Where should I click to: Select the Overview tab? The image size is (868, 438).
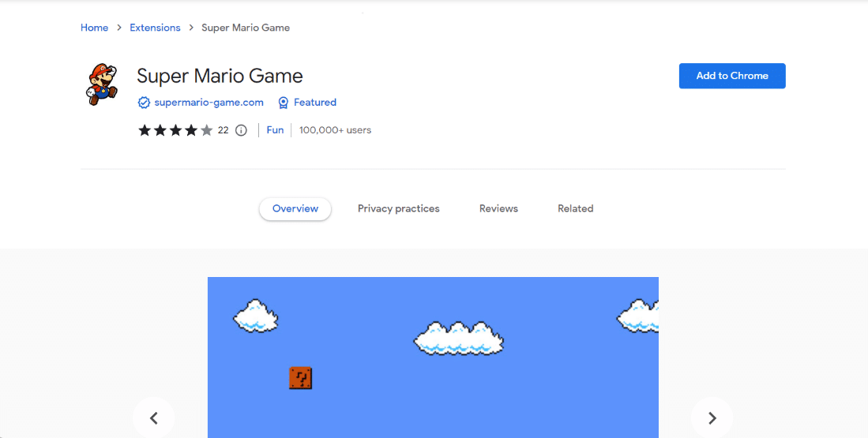tap(295, 208)
